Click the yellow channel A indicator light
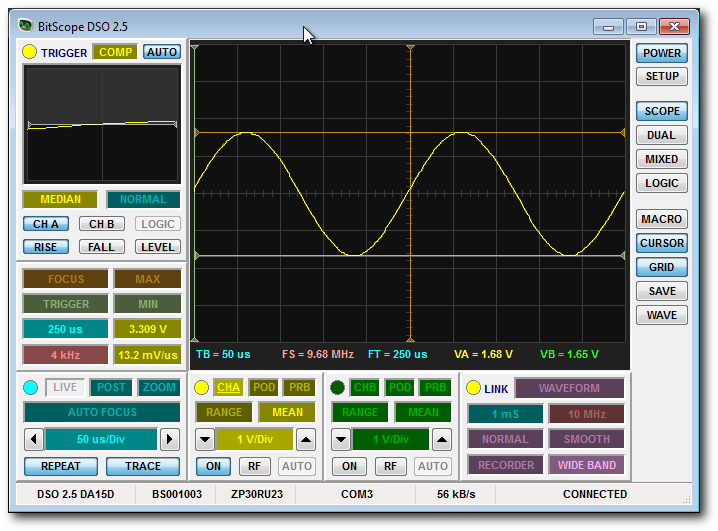The height and width of the screenshot is (531, 718). pyautogui.click(x=202, y=387)
